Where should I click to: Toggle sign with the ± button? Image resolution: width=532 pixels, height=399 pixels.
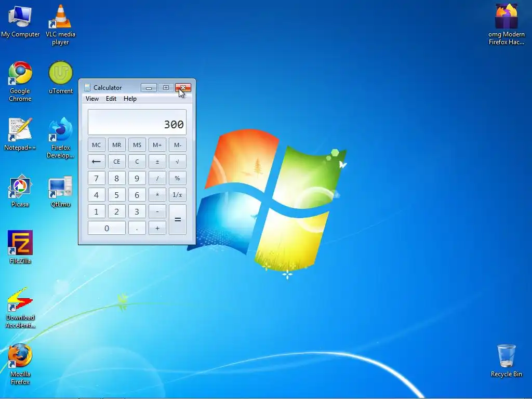[x=157, y=162]
